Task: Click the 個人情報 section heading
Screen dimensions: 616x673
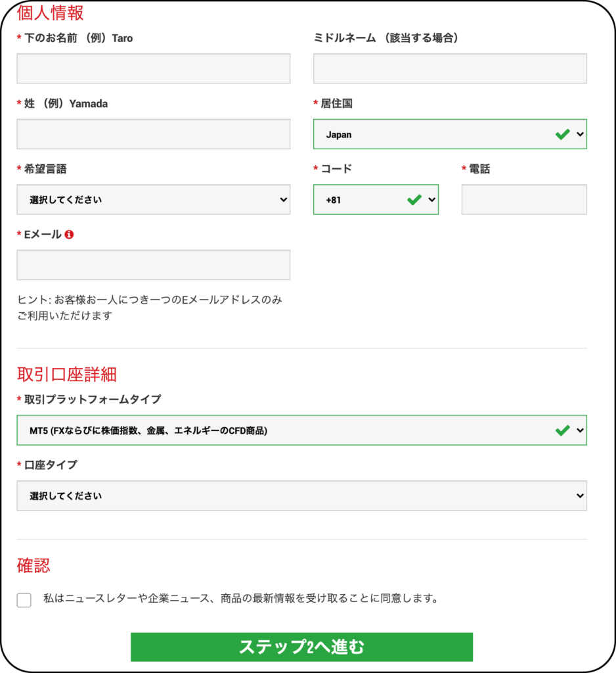Action: click(x=50, y=12)
